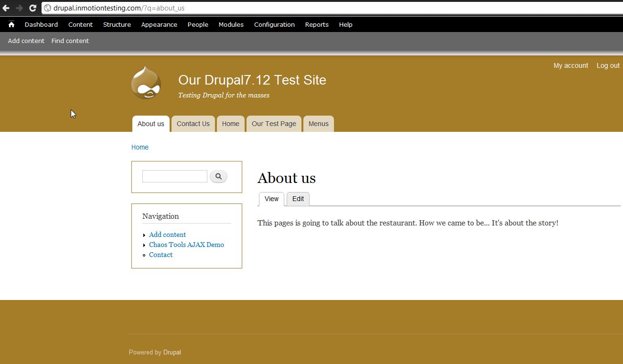The width and height of the screenshot is (623, 364).
Task: Click the Home breadcrumb link
Action: tap(140, 147)
